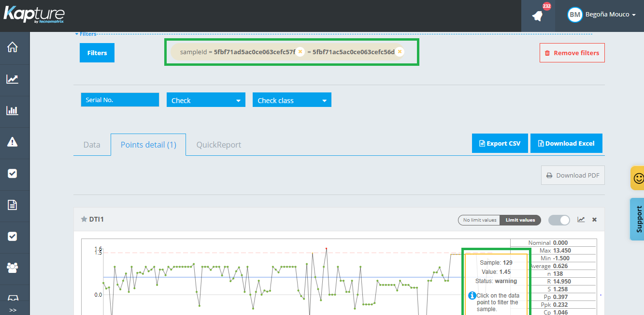Click the Status: warning tooltip text
This screenshot has height=315, width=644.
coord(496,281)
